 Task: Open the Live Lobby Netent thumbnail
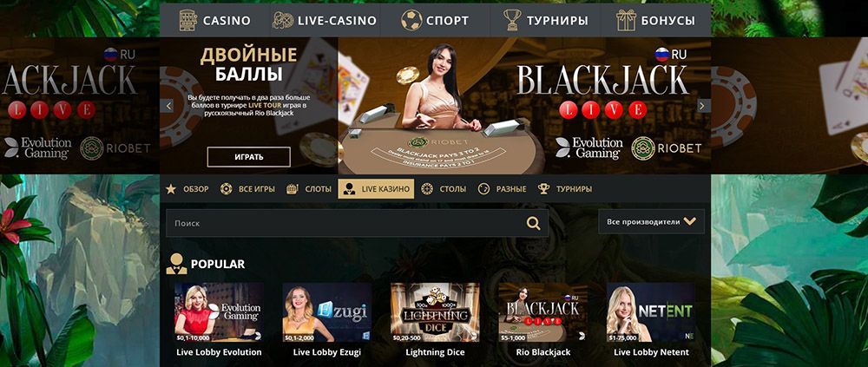point(651,312)
